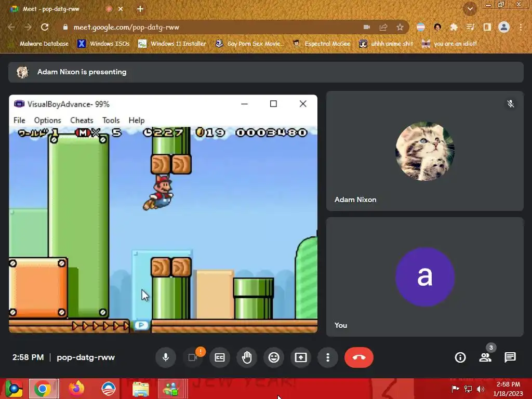Open chat with everyone
Image resolution: width=532 pixels, height=399 pixels.
coord(510,357)
